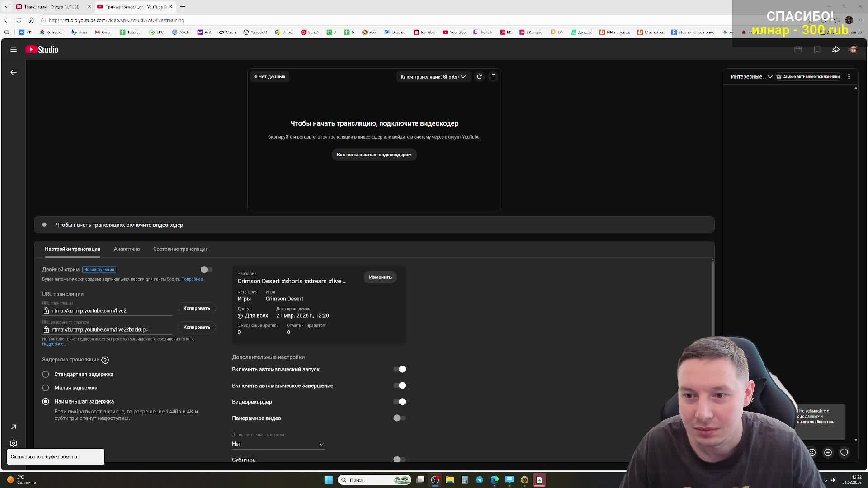Turn on Панорамное видео switch
868x488 pixels.
point(399,418)
